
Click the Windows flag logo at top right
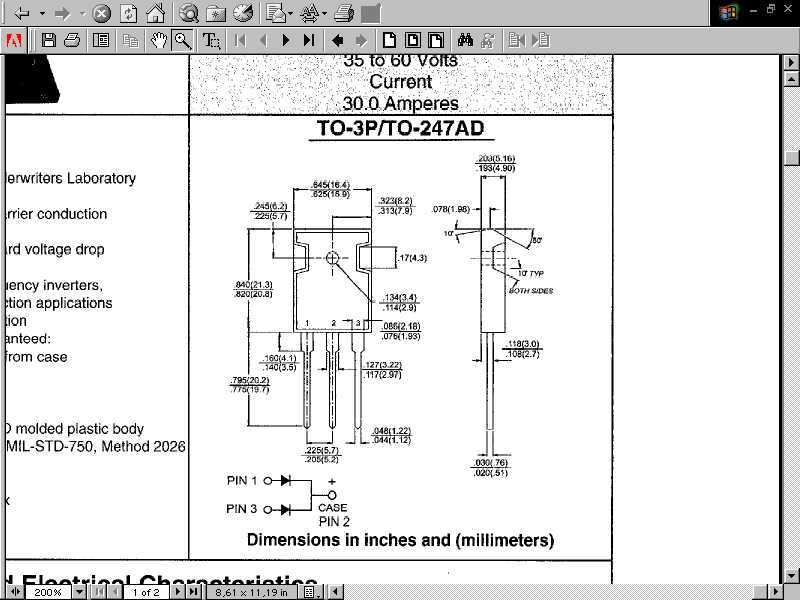pyautogui.click(x=728, y=12)
